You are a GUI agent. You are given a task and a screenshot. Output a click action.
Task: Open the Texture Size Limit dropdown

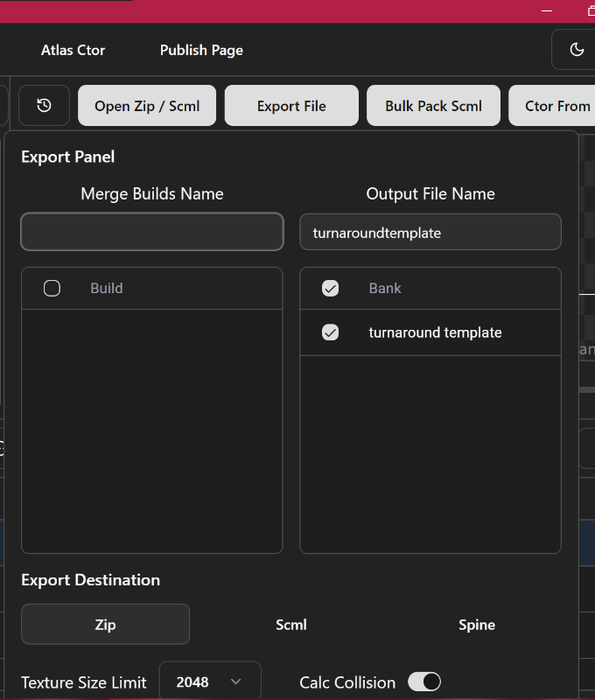coord(210,682)
